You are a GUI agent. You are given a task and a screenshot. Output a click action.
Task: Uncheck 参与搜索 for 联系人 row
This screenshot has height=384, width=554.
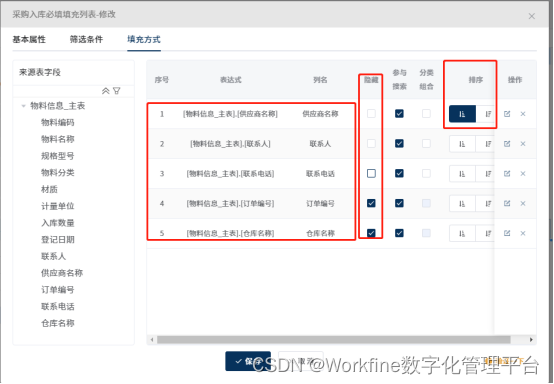[x=399, y=144]
